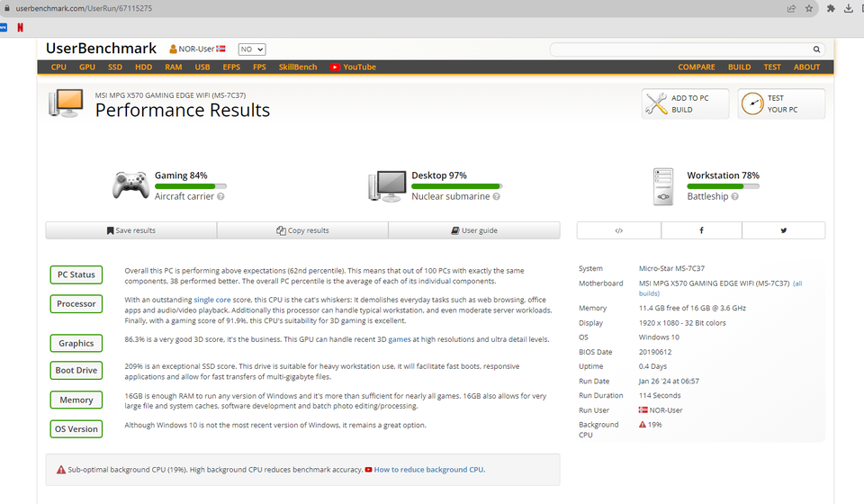The width and height of the screenshot is (864, 504).
Task: Open the User guide button
Action: 474,230
